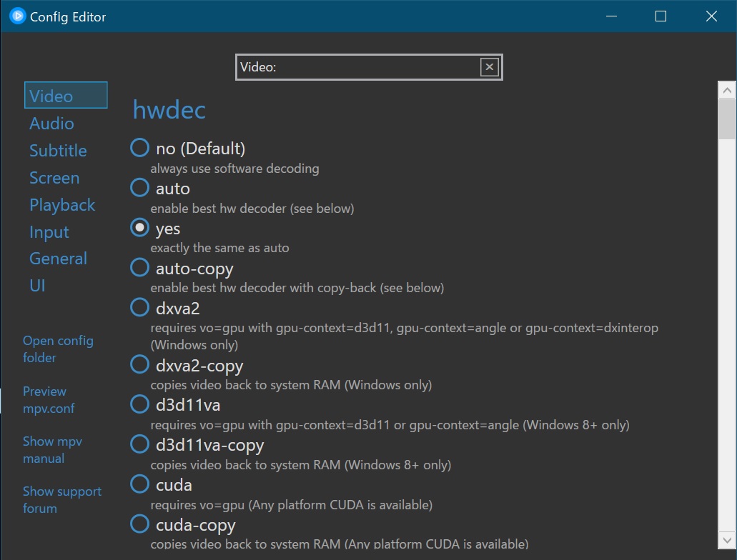Screen dimensions: 737x560
Task: Open the UI settings section
Action: click(x=37, y=285)
